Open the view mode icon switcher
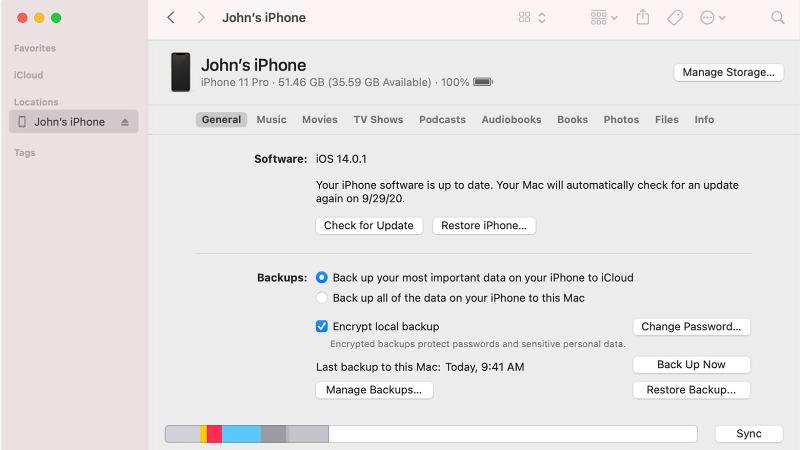Screen dimensions: 800x450 [532, 18]
